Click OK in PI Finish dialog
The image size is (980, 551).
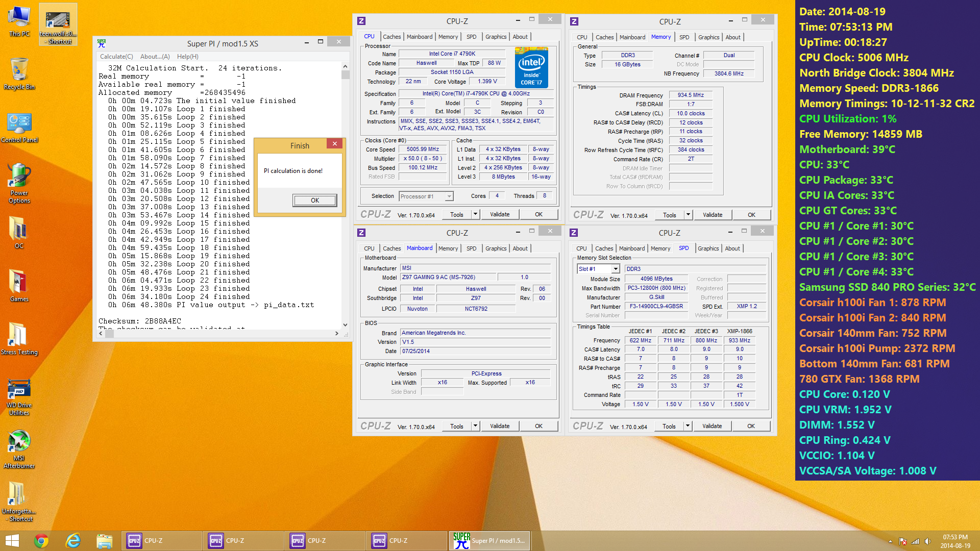point(315,201)
